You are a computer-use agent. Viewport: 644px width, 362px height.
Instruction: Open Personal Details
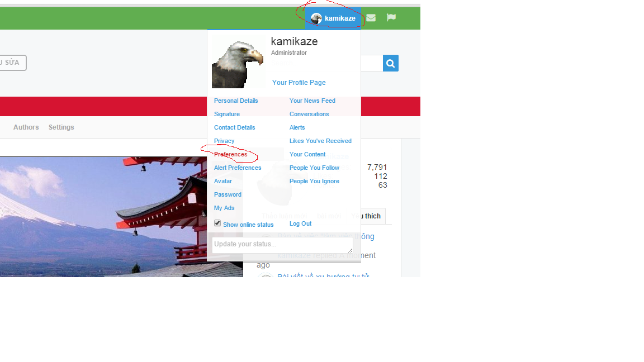click(x=236, y=101)
